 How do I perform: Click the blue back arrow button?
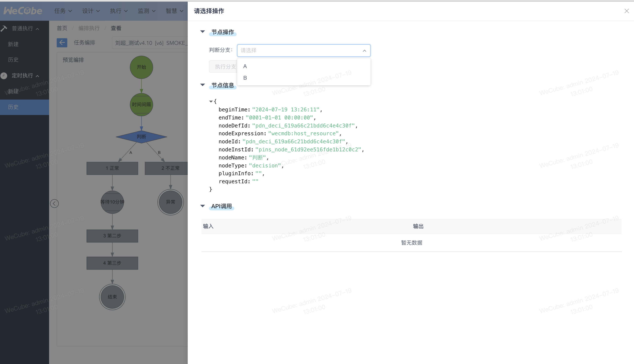[x=62, y=43]
